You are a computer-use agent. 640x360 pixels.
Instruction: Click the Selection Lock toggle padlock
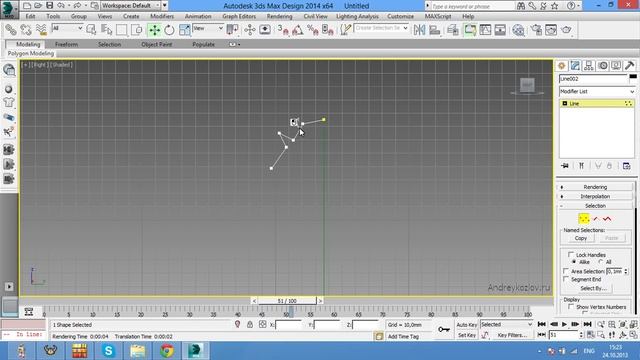(x=250, y=324)
